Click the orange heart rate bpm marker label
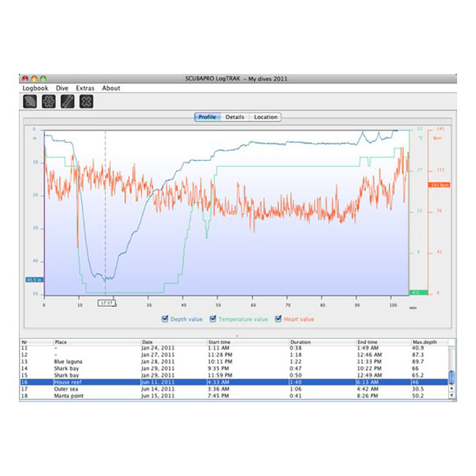Screen dimensions: 476x476 439,185
